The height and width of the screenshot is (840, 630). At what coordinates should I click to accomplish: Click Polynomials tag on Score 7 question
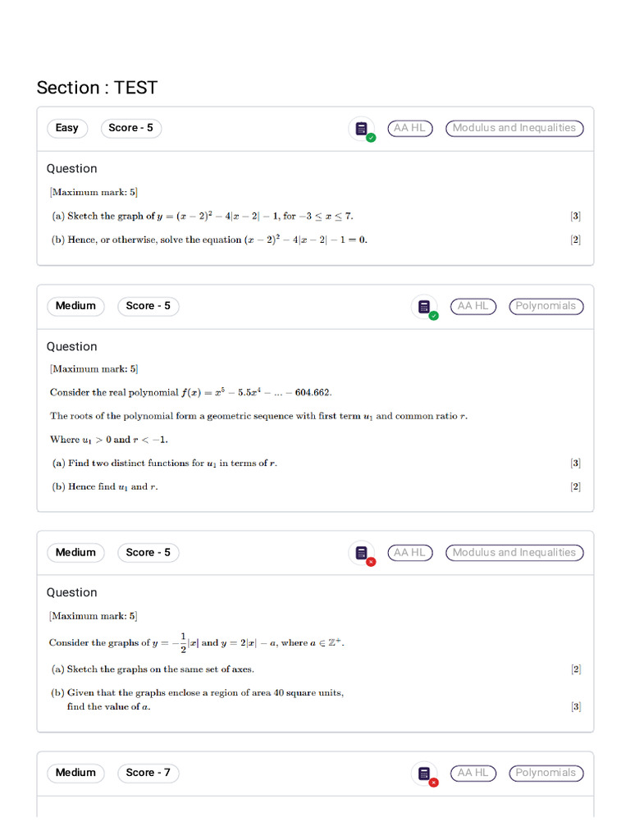546,773
